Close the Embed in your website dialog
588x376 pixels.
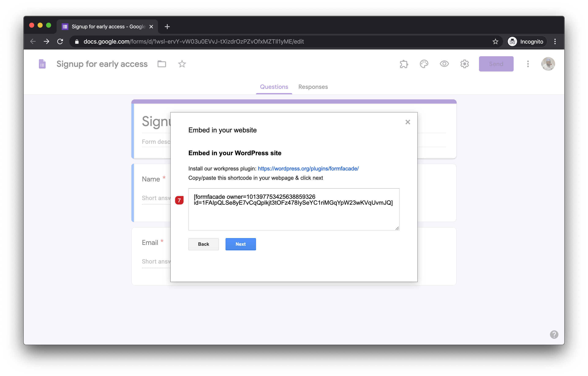(x=408, y=122)
